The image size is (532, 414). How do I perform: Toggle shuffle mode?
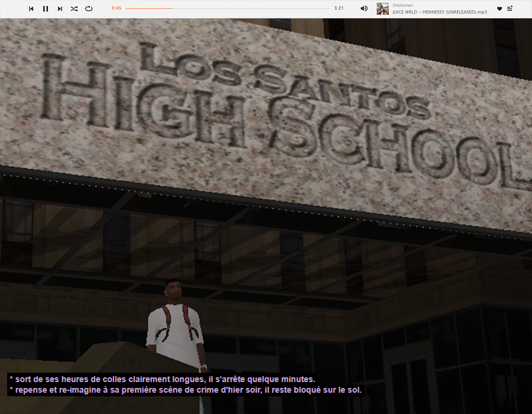tap(74, 9)
